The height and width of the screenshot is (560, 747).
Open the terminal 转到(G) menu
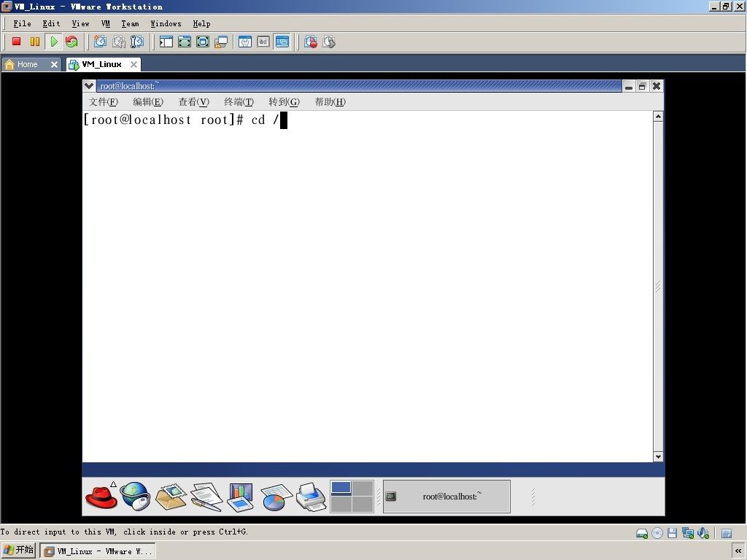pyautogui.click(x=285, y=101)
